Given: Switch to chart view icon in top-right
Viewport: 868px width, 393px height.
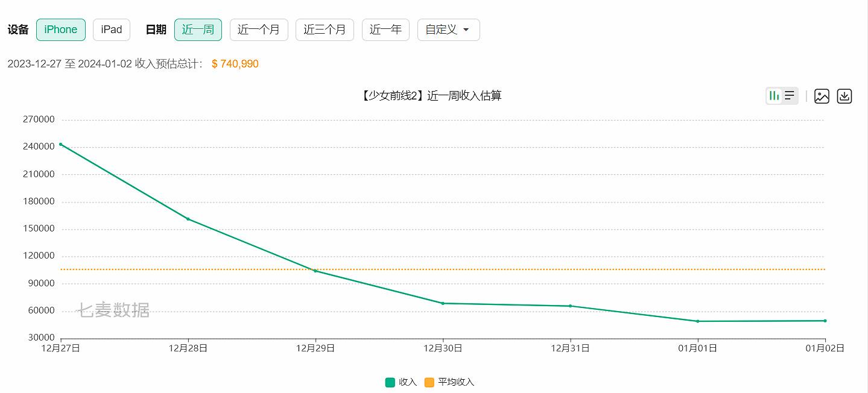Looking at the screenshot, I should click(775, 95).
